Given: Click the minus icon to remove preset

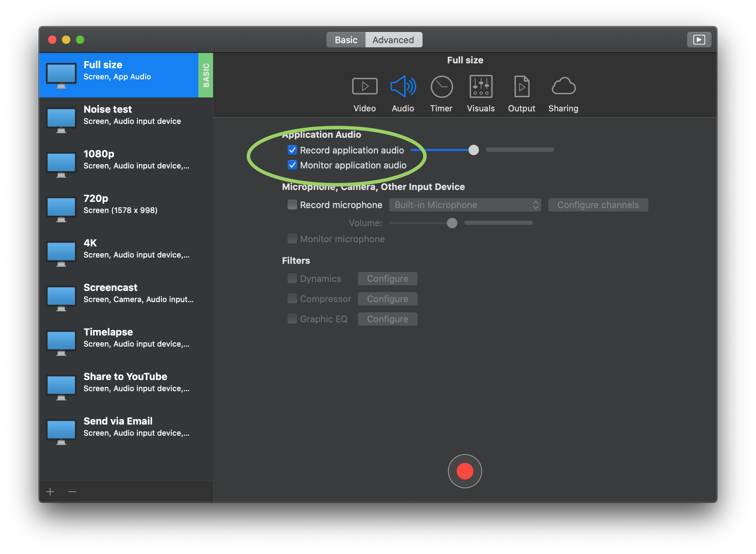Looking at the screenshot, I should (72, 491).
